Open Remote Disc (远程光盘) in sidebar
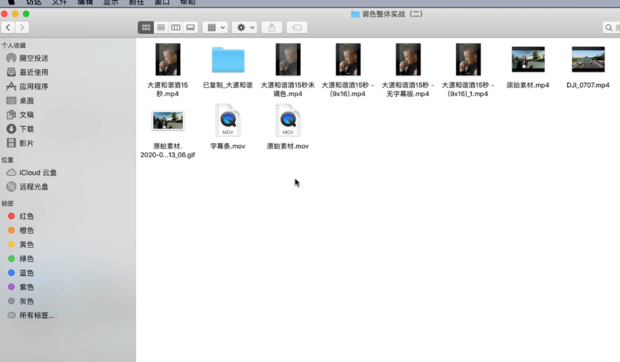Viewport: 620px width, 362px height. coord(28,187)
